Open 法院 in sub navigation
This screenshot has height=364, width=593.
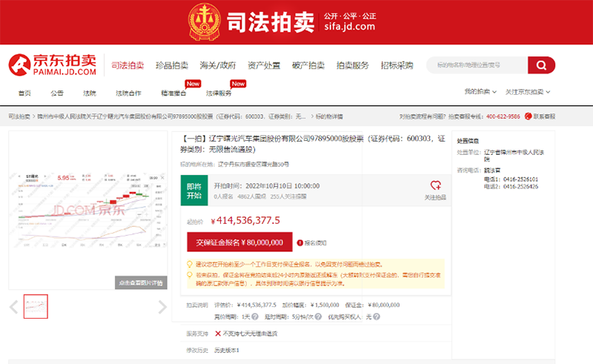90,93
